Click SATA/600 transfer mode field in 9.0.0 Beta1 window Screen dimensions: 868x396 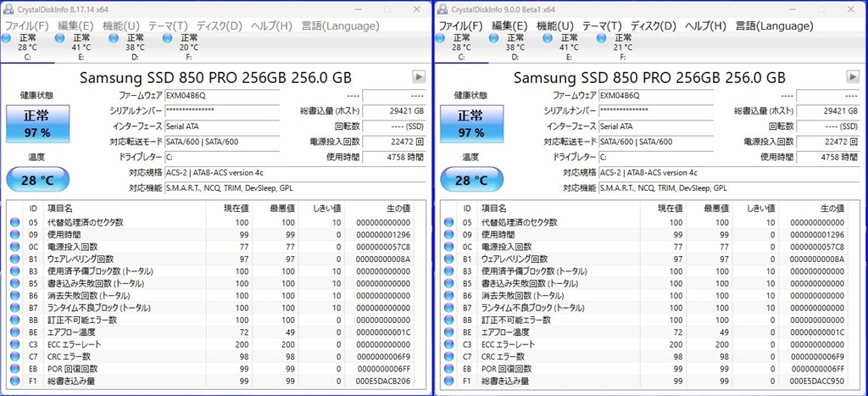(x=656, y=142)
